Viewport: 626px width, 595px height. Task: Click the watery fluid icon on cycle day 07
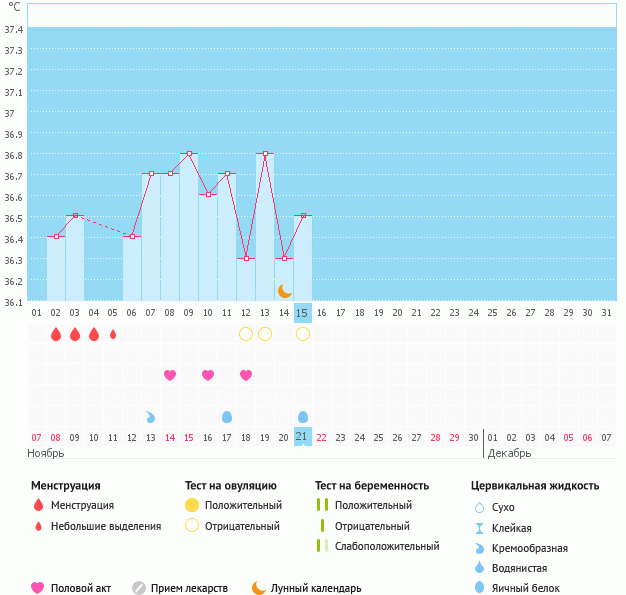tap(151, 416)
